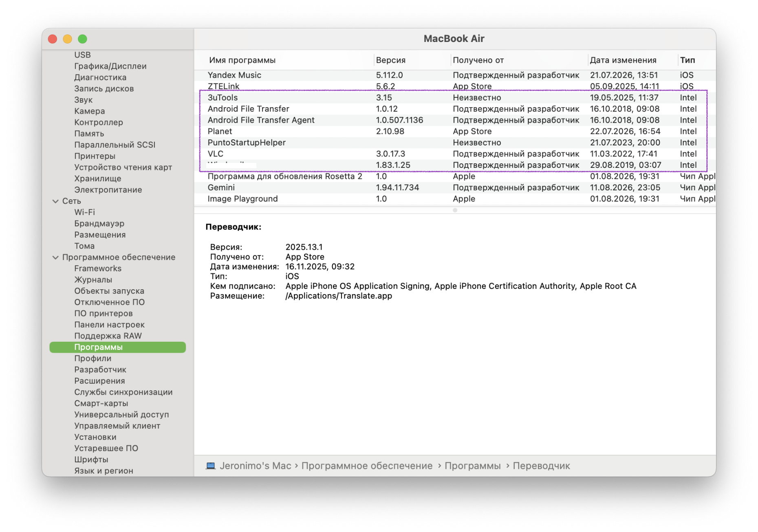This screenshot has height=532, width=758.
Task: Sort by the Получено от column header
Action: point(478,60)
